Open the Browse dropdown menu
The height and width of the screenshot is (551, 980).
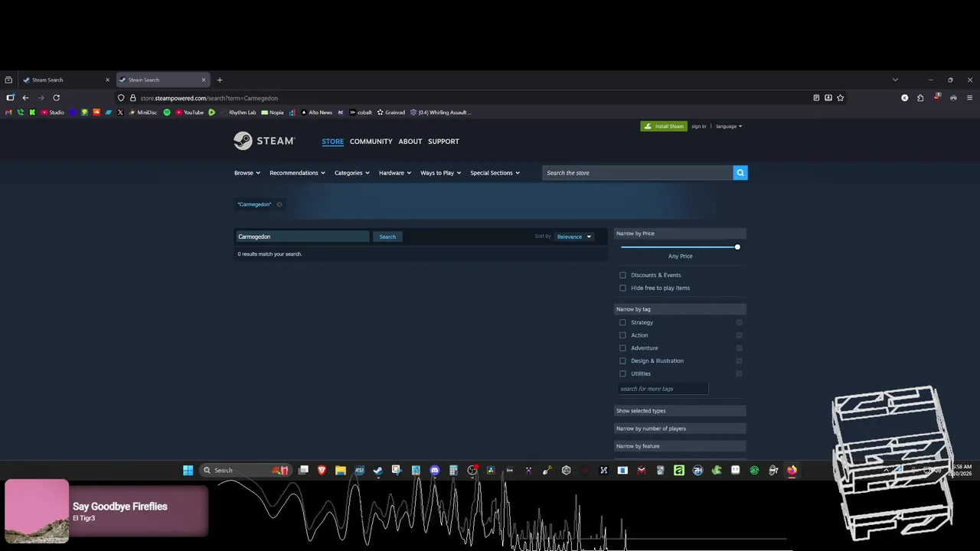point(247,173)
